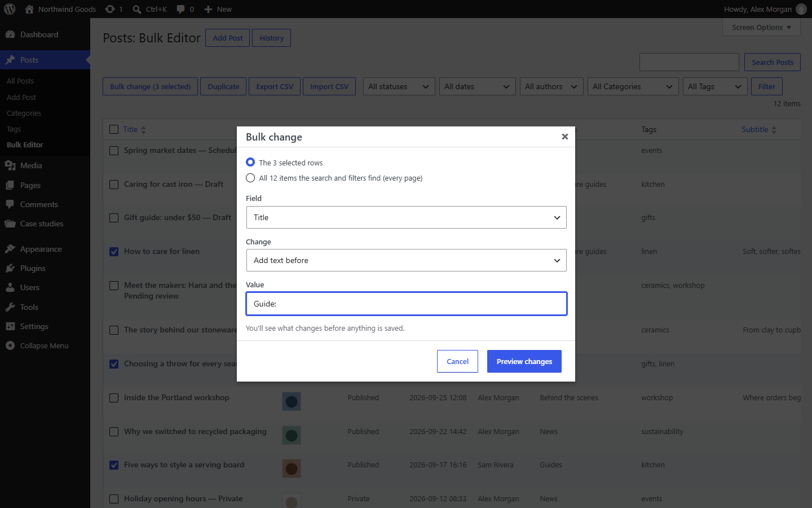
Task: Open the Settings sidebar icon
Action: click(10, 326)
